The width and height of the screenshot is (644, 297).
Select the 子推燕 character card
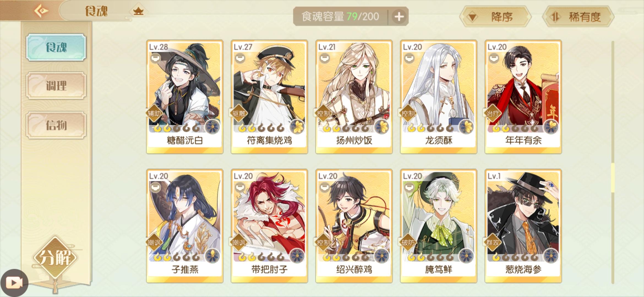185,226
